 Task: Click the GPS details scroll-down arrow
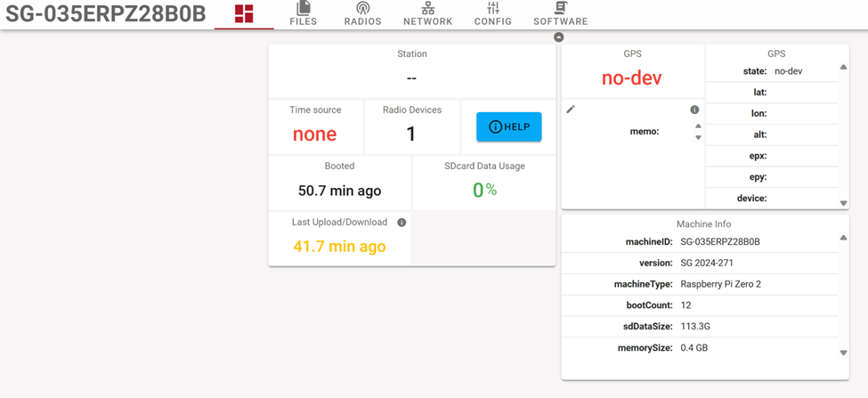click(x=843, y=203)
